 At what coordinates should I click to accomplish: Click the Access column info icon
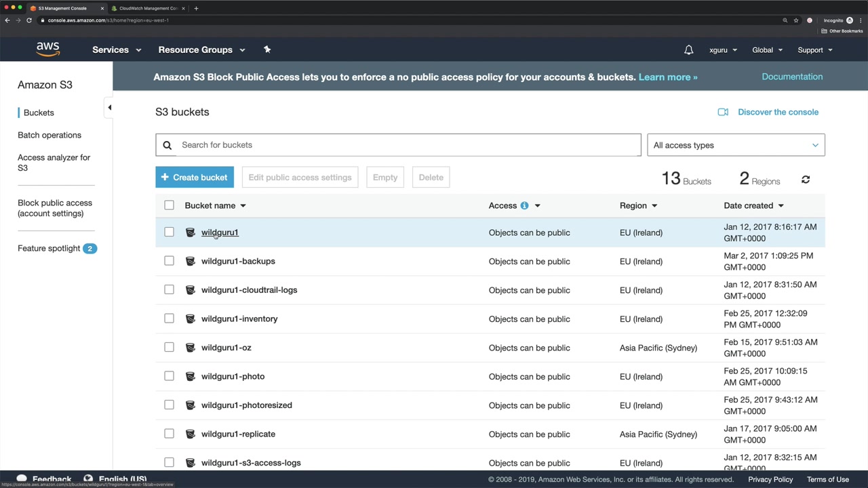click(524, 205)
